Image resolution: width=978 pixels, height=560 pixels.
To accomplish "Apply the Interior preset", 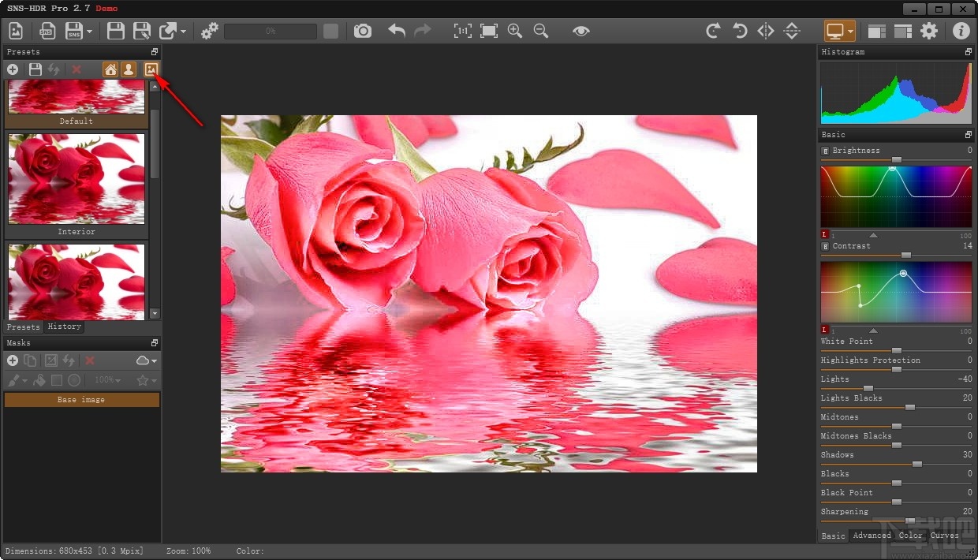I will [x=76, y=180].
